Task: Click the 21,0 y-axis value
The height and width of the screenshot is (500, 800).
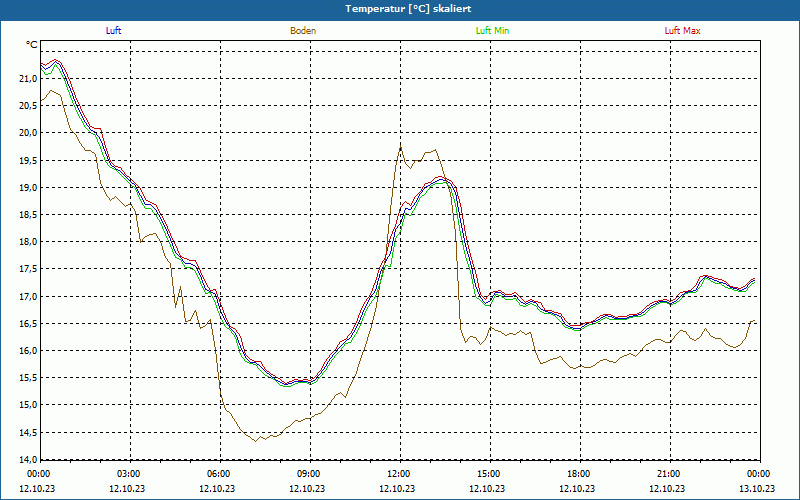Action: coord(28,79)
